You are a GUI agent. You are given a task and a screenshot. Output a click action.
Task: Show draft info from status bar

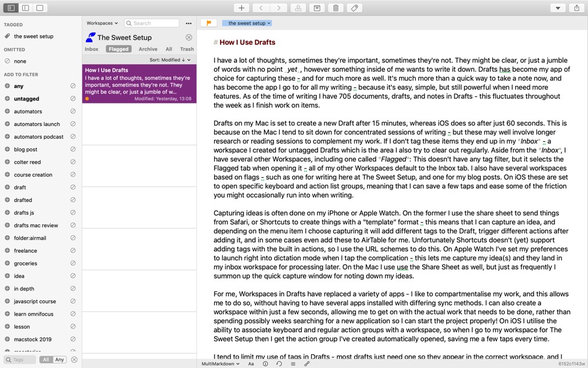(x=265, y=364)
